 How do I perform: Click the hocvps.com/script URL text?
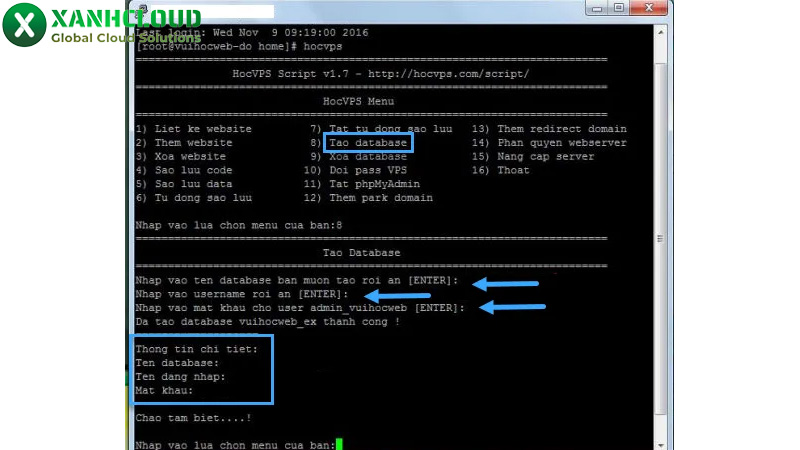click(448, 74)
